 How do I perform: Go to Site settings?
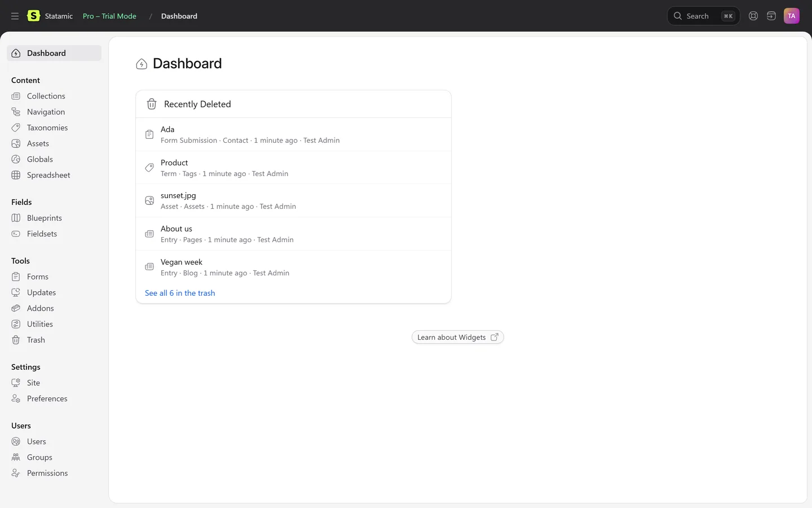coord(54,383)
